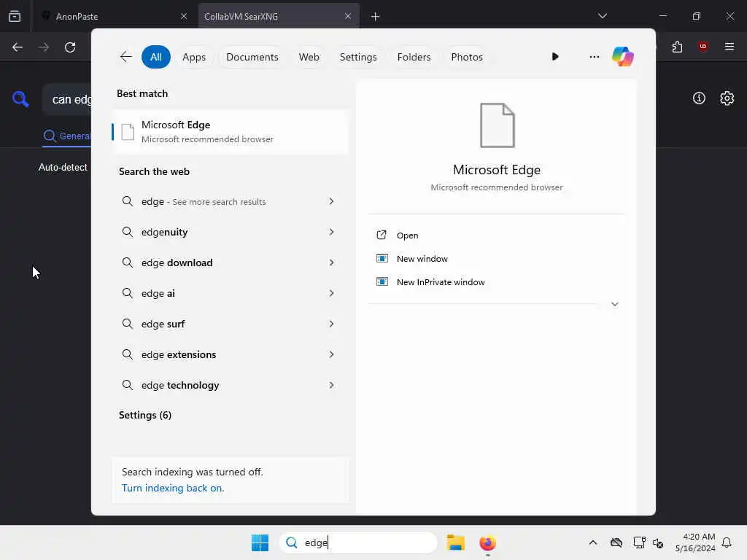Click the Auto-detect language selector in SearXNG

click(x=63, y=167)
